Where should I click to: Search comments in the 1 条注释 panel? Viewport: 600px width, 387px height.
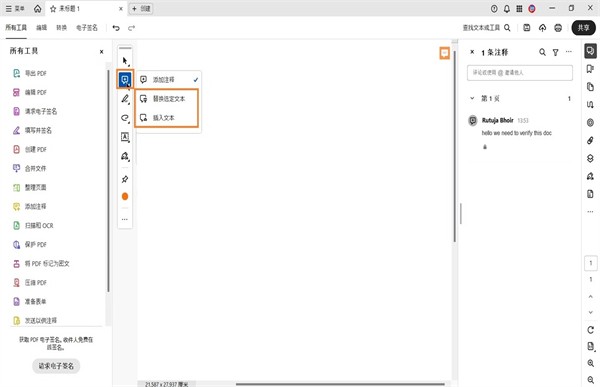point(542,52)
